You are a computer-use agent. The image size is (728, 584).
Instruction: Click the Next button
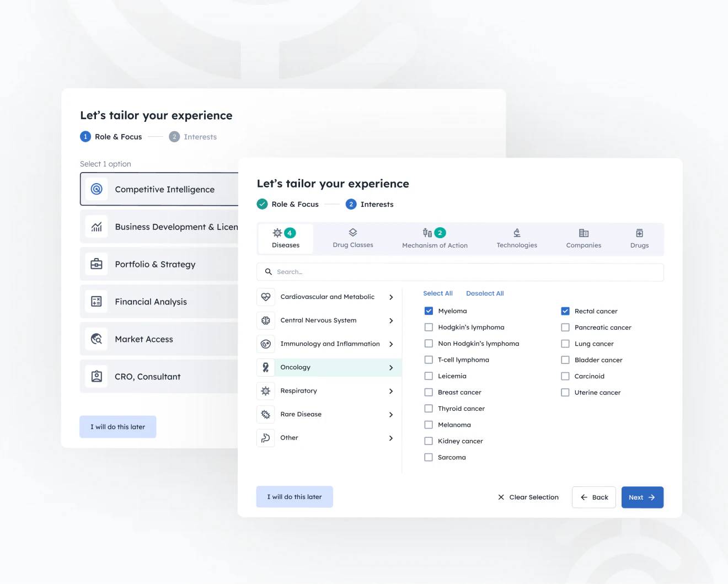click(643, 497)
